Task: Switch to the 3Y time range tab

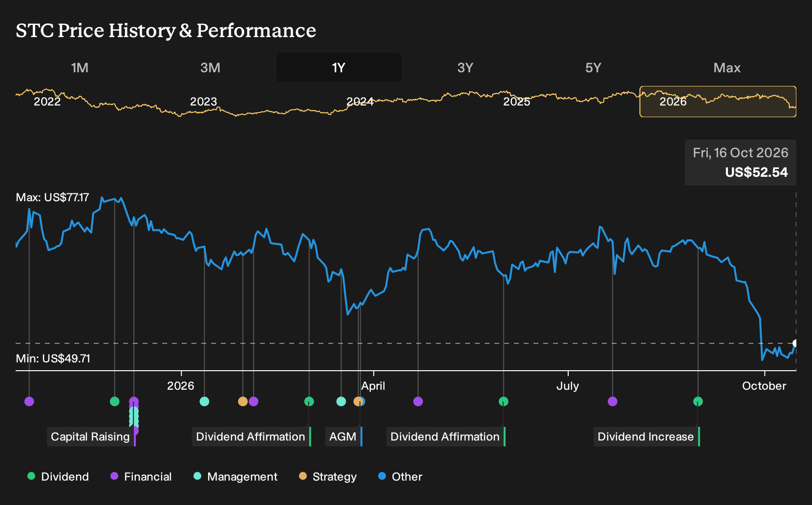Action: coord(465,67)
